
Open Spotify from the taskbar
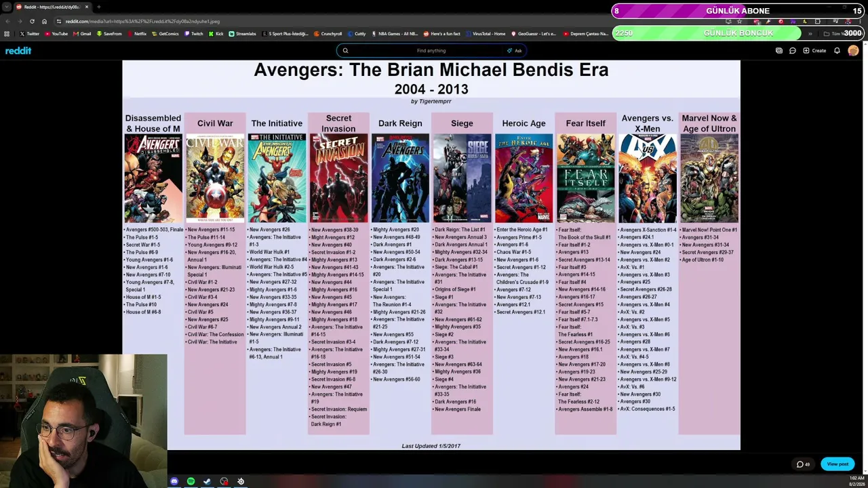191,481
